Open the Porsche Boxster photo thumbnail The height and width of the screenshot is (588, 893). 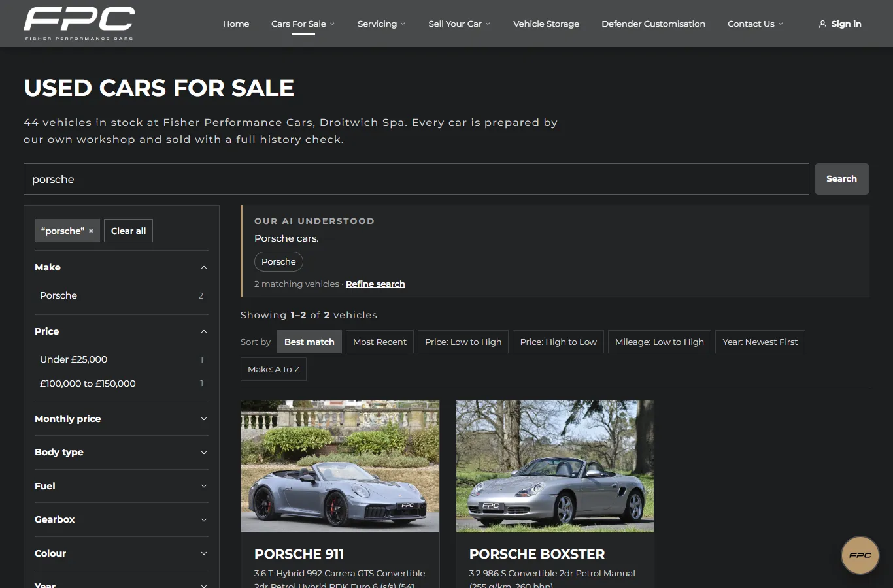pyautogui.click(x=555, y=466)
